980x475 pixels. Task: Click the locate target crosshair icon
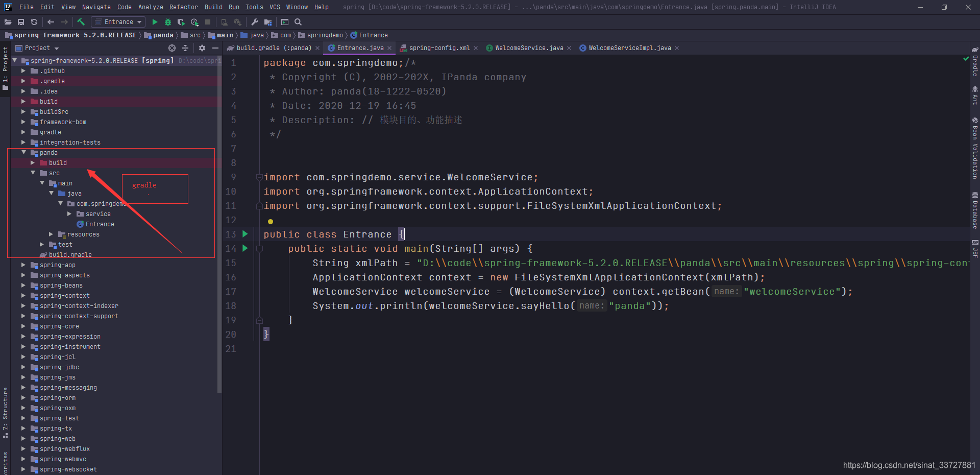click(x=172, y=48)
